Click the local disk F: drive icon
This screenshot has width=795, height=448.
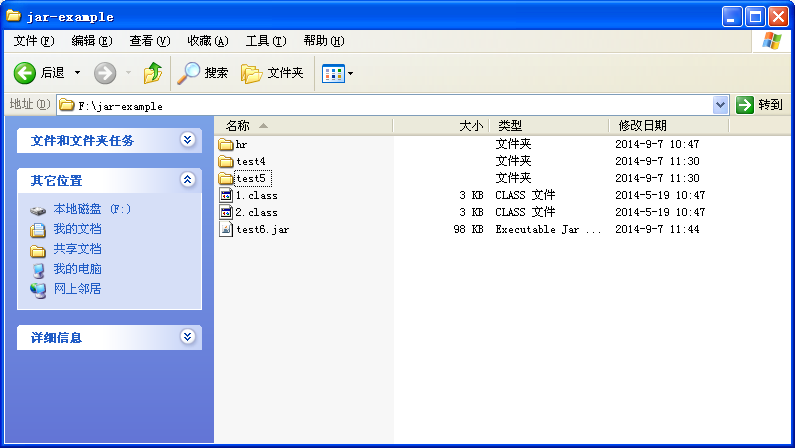point(38,210)
